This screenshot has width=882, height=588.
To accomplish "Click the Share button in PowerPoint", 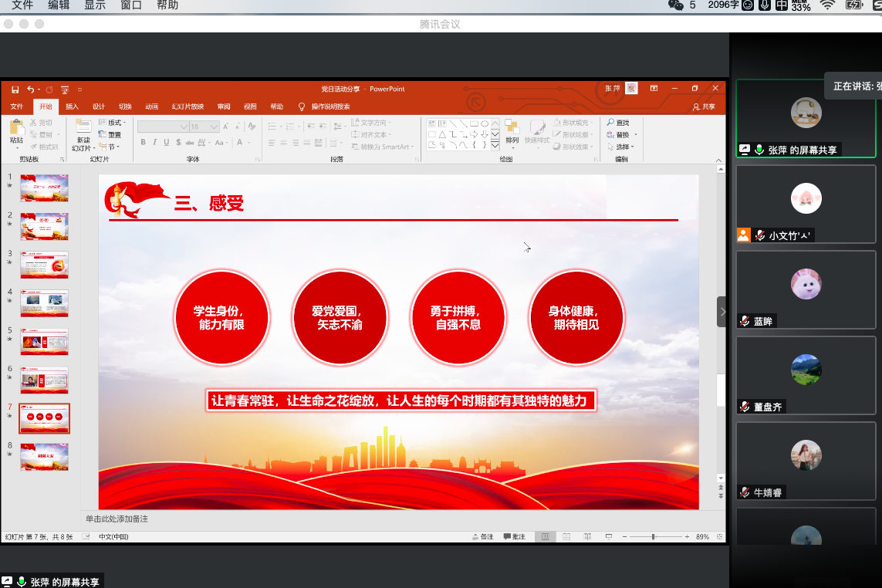I will pos(704,106).
